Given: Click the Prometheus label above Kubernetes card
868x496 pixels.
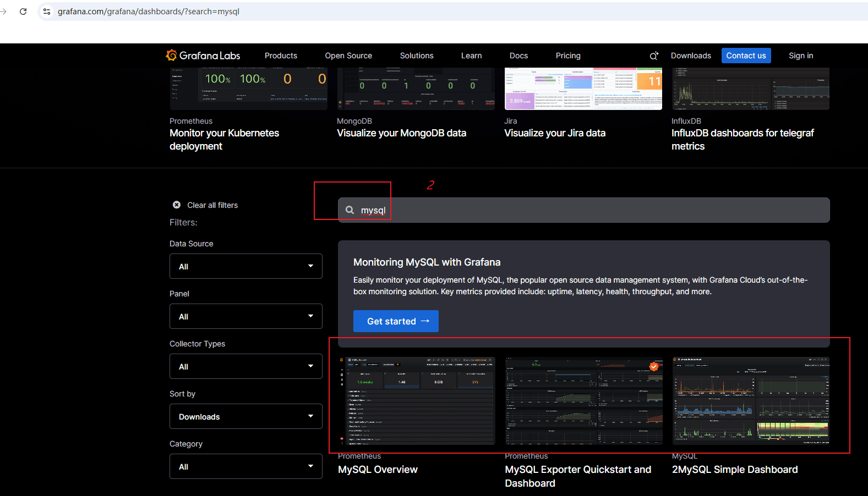Looking at the screenshot, I should (x=191, y=121).
